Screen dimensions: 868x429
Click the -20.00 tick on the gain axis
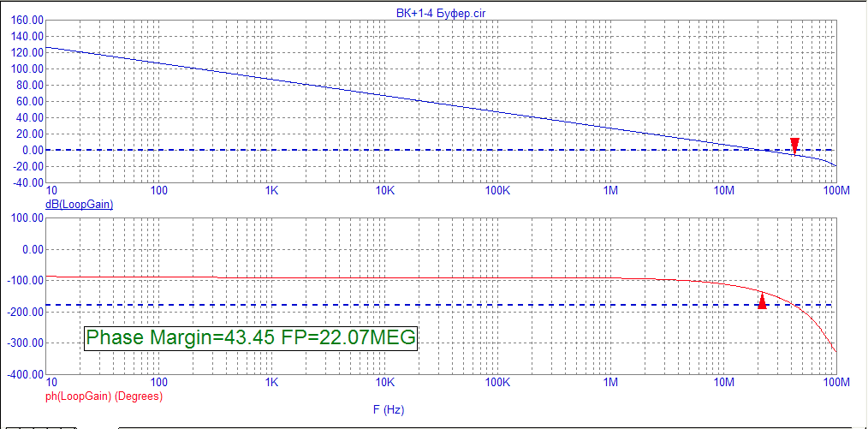28,167
